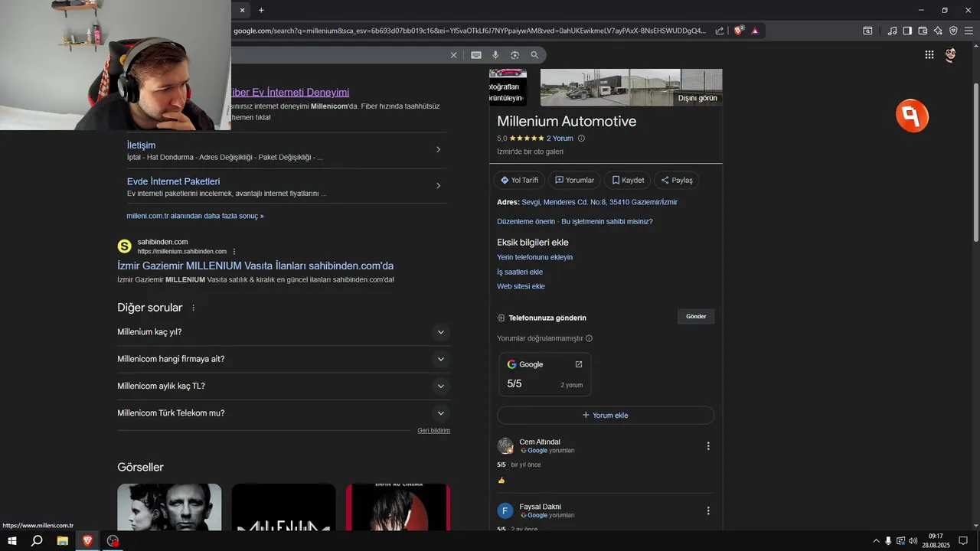Open the Dışını görün street view photo
This screenshot has height=551, width=980.
pos(631,87)
